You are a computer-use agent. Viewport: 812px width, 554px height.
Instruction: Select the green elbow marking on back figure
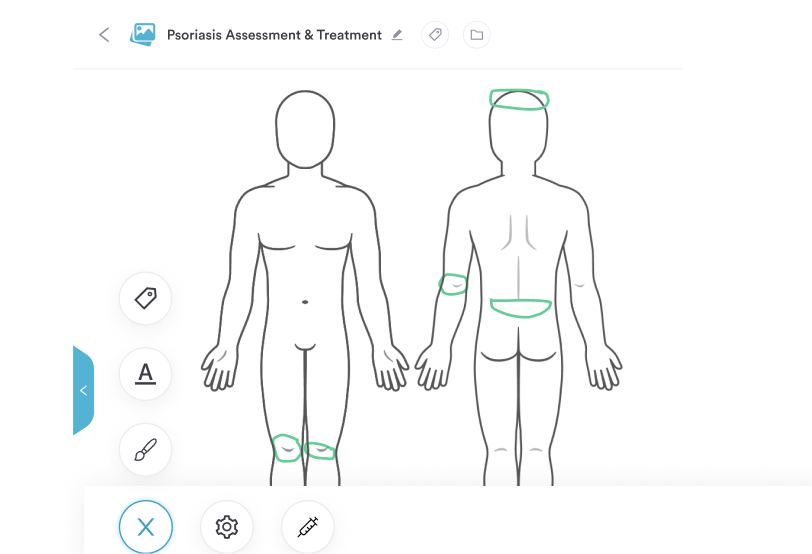point(453,284)
